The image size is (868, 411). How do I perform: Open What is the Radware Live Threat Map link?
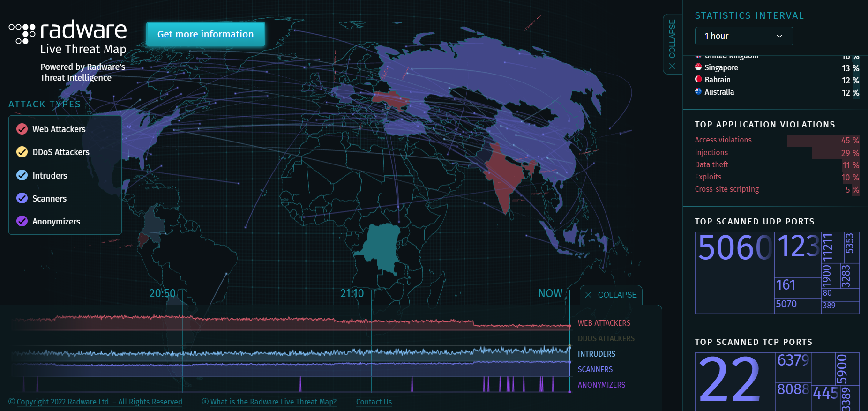tap(273, 402)
